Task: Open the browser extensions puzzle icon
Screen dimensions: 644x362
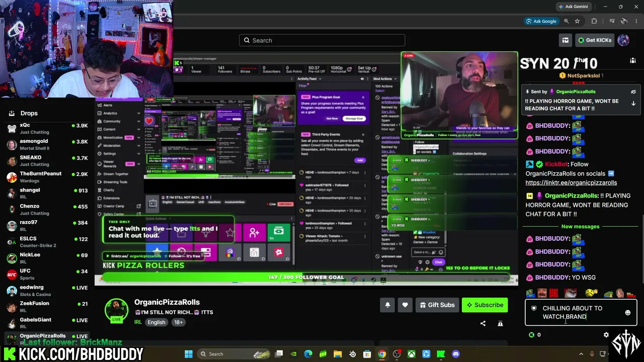Action: [594, 21]
